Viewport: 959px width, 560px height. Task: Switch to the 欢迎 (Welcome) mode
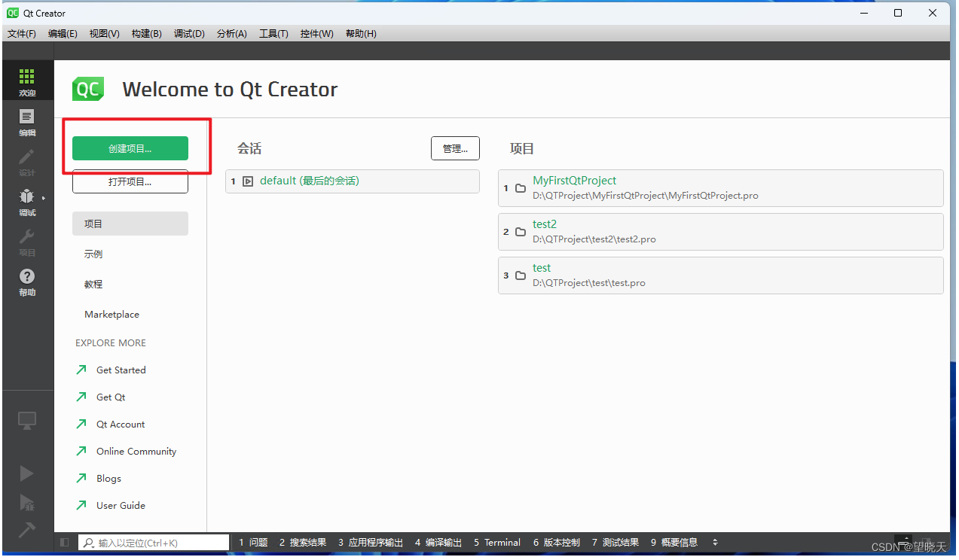pos(27,82)
